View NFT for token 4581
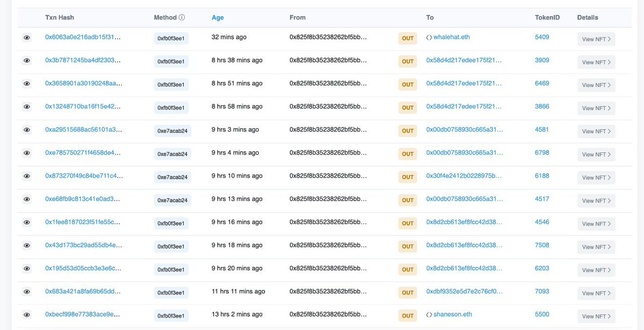The width and height of the screenshot is (644, 330). pos(596,131)
